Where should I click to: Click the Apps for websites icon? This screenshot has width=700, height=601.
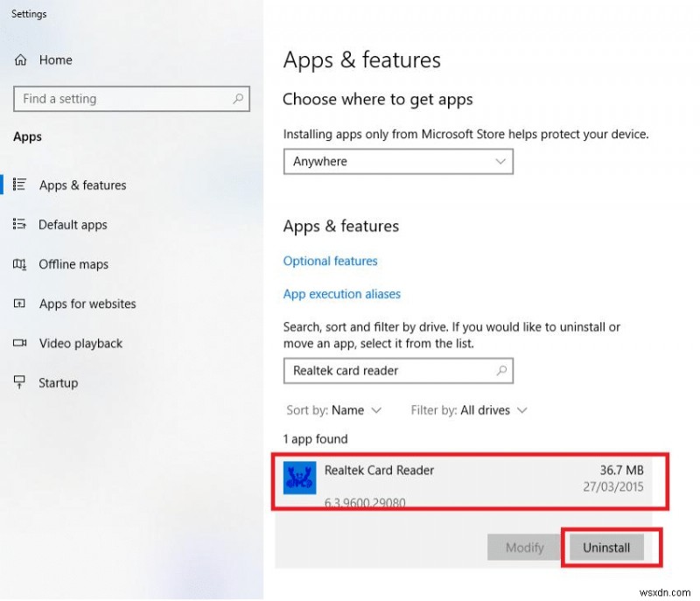20,304
